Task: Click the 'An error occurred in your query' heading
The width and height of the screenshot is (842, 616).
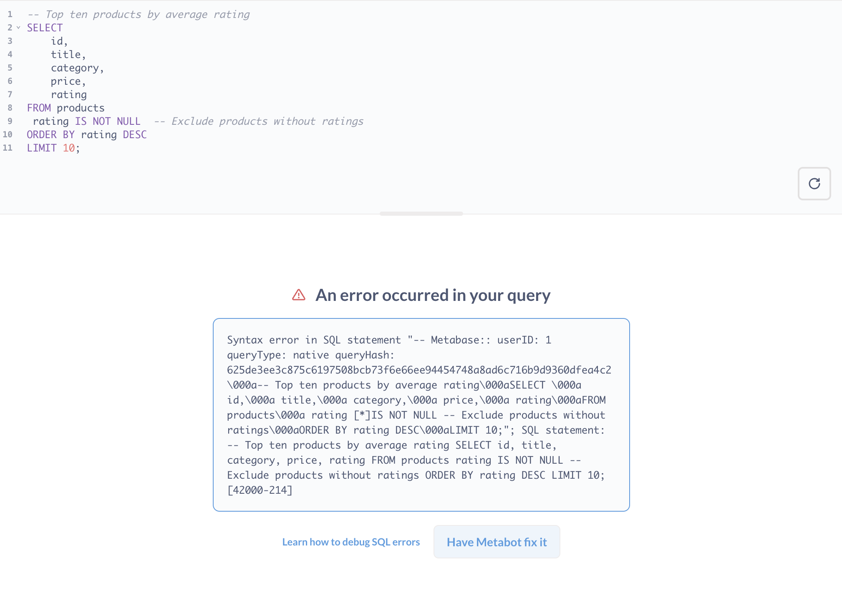Action: click(x=433, y=295)
